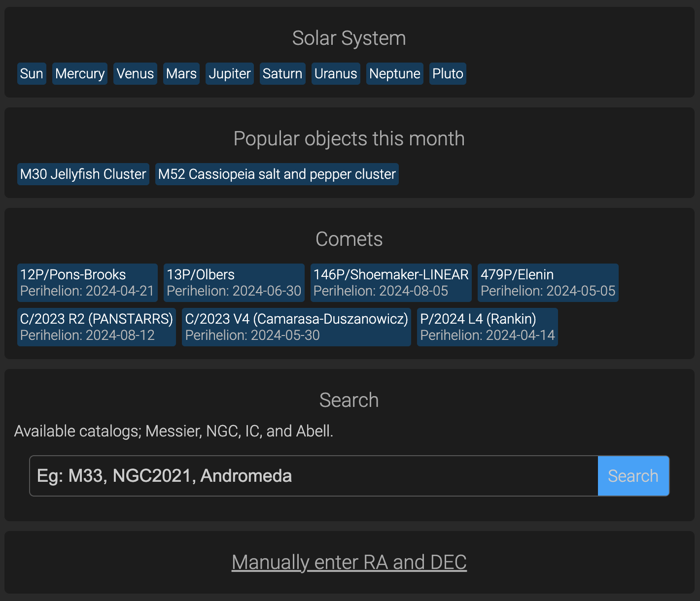The width and height of the screenshot is (700, 601).
Task: Select Mars planet
Action: (x=181, y=74)
